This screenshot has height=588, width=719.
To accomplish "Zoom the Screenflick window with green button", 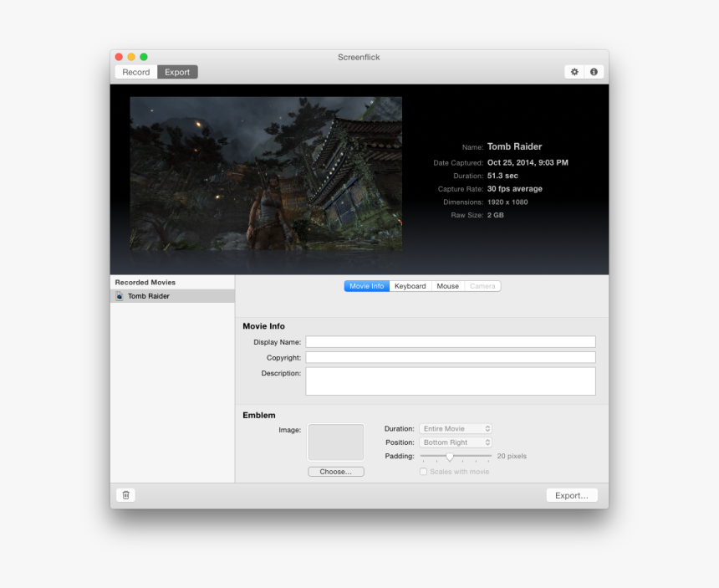I will (144, 57).
